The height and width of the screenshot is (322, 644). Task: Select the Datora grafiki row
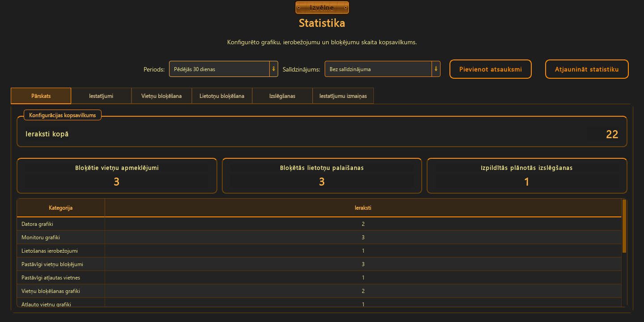(319, 224)
